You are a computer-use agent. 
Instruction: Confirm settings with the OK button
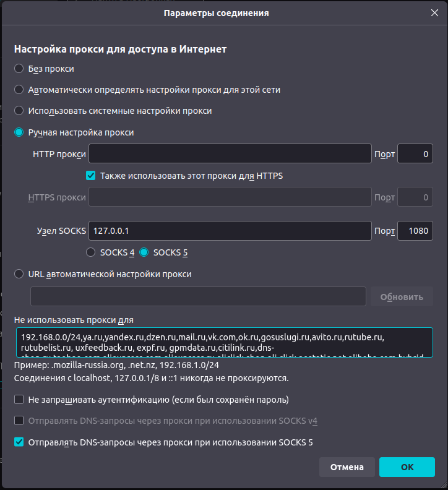click(x=407, y=467)
